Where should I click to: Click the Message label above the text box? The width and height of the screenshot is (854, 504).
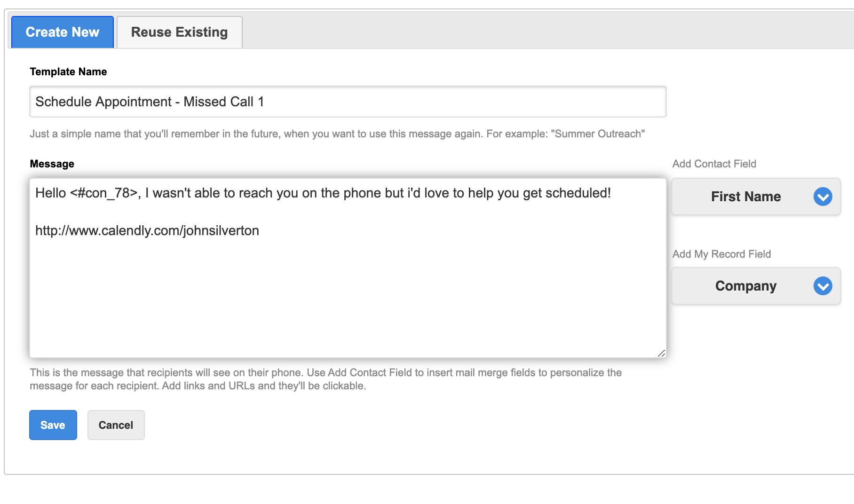tap(52, 164)
